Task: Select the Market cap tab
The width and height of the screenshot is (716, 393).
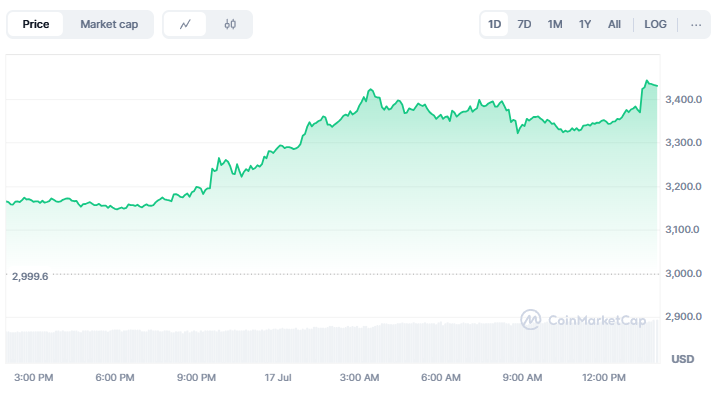Action: coord(109,24)
